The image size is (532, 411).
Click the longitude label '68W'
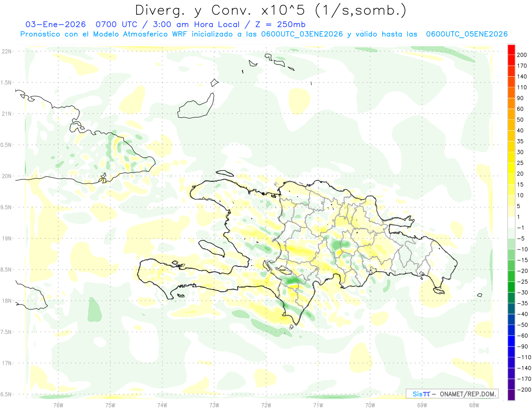[474, 404]
